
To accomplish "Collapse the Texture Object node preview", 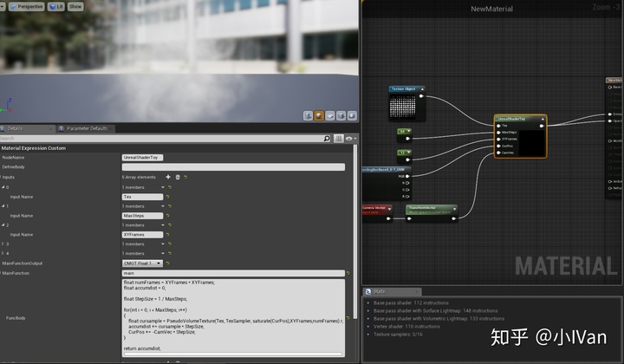I will [422, 89].
